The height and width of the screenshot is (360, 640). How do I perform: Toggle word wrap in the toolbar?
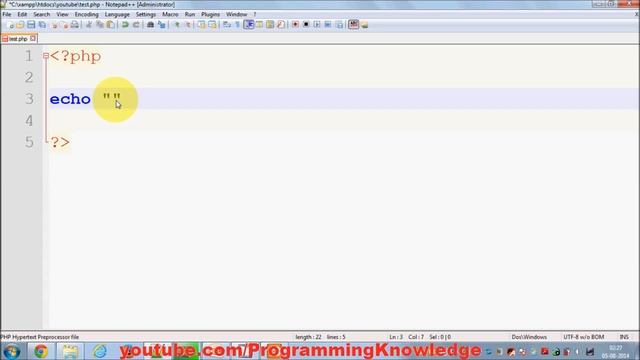click(227, 25)
